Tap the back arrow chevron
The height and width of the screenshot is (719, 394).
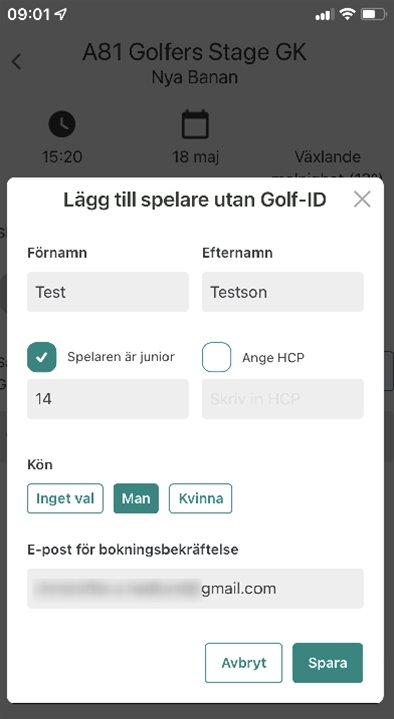[x=17, y=61]
